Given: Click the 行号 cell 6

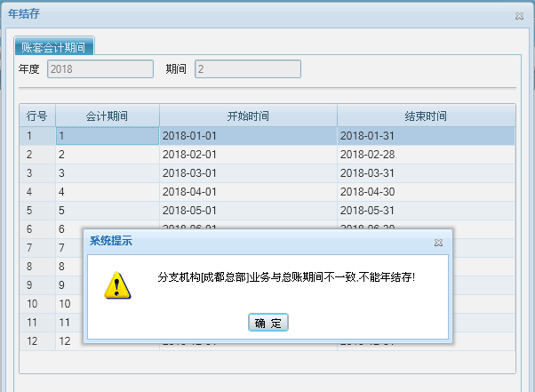Looking at the screenshot, I should (37, 229).
